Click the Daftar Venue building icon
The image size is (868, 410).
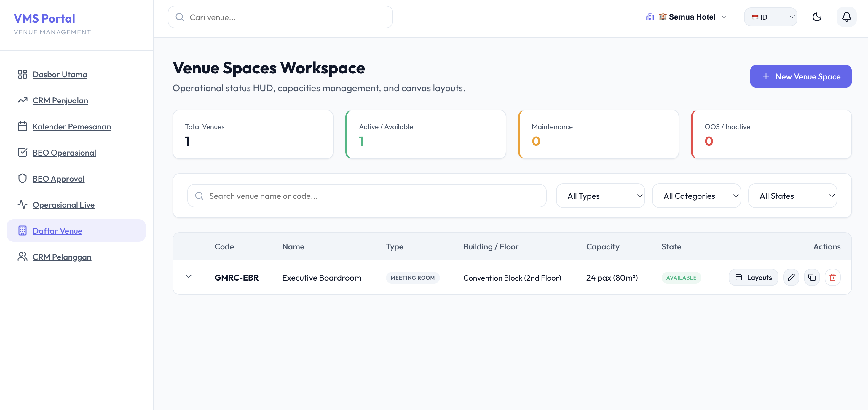[23, 230]
